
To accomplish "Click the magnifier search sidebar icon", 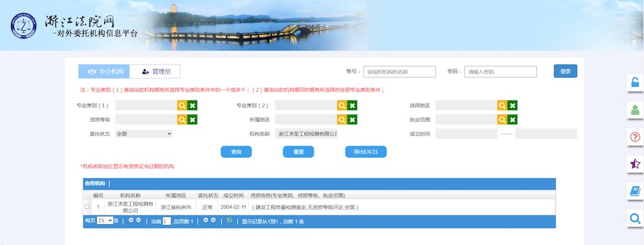I will click(x=635, y=219).
